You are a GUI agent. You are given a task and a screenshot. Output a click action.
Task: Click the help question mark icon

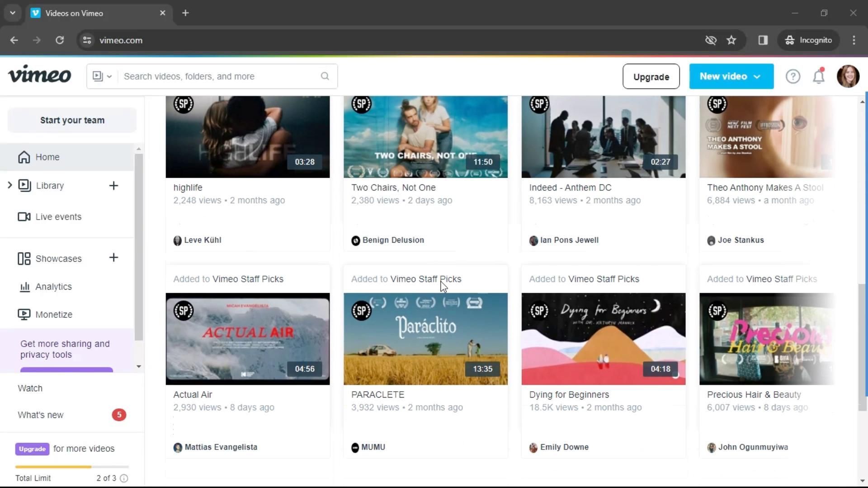coord(793,76)
